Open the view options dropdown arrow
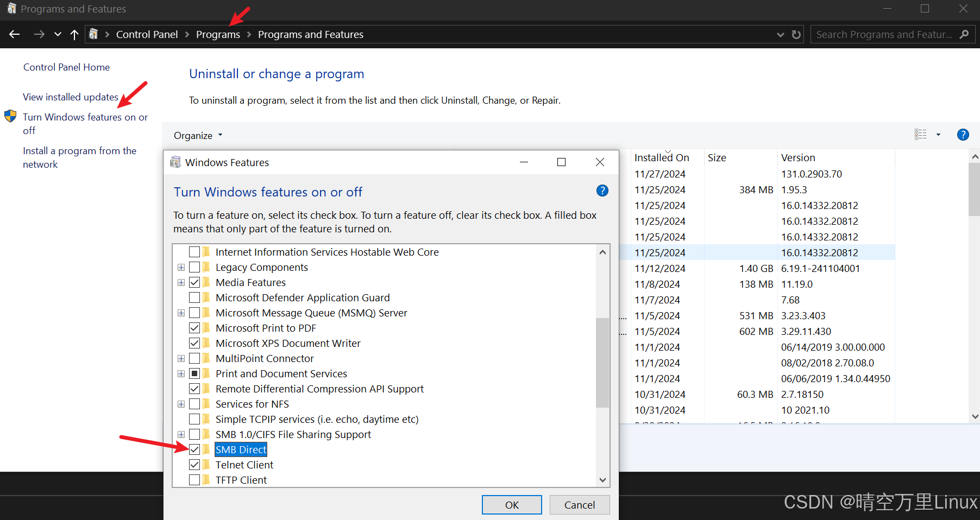 pyautogui.click(x=938, y=135)
